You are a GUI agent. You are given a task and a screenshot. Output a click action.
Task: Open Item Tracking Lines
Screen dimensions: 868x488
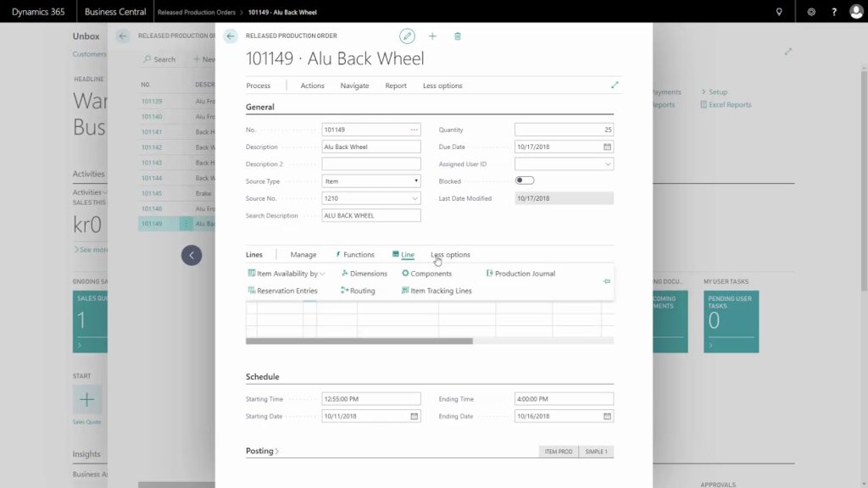click(x=437, y=291)
